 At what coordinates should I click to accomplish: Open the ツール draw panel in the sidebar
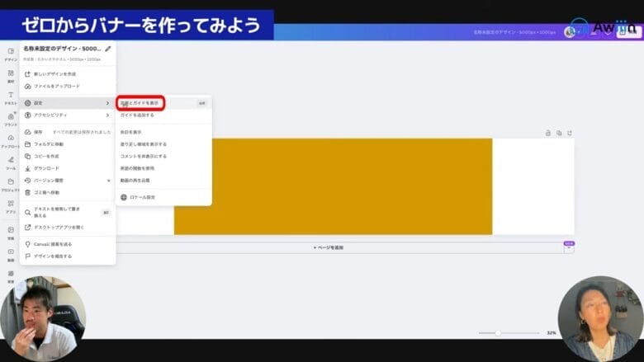(11, 162)
